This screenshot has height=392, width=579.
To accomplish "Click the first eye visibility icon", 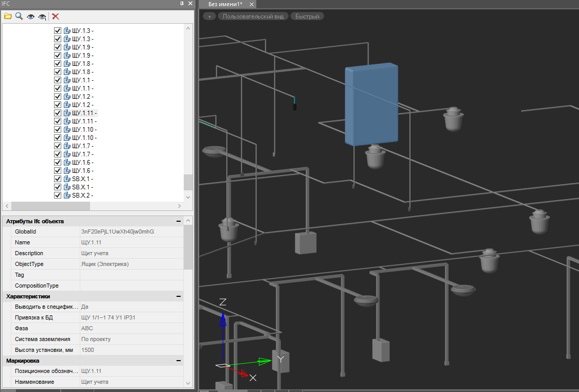I will click(30, 16).
